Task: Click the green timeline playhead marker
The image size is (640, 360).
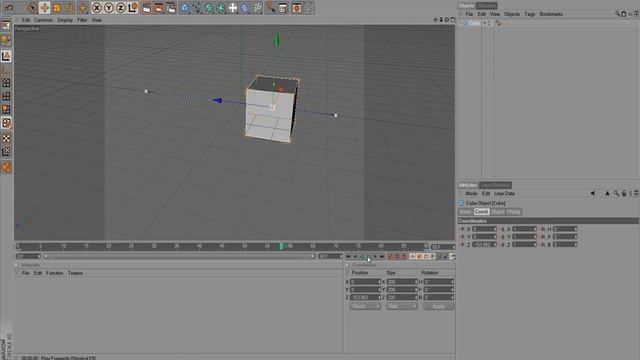Action: (x=281, y=246)
